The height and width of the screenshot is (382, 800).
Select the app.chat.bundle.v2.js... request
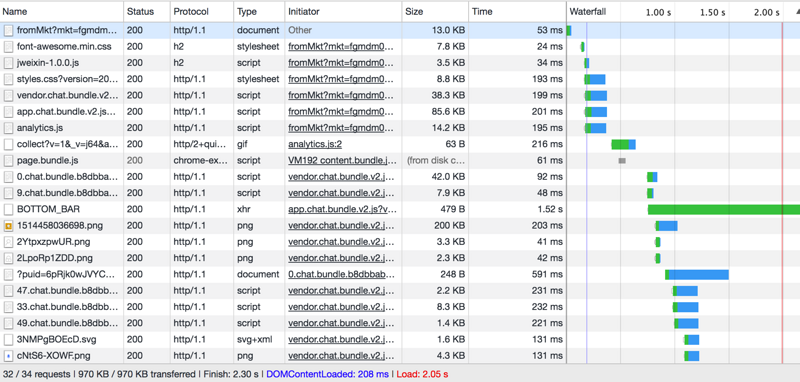click(400, 111)
